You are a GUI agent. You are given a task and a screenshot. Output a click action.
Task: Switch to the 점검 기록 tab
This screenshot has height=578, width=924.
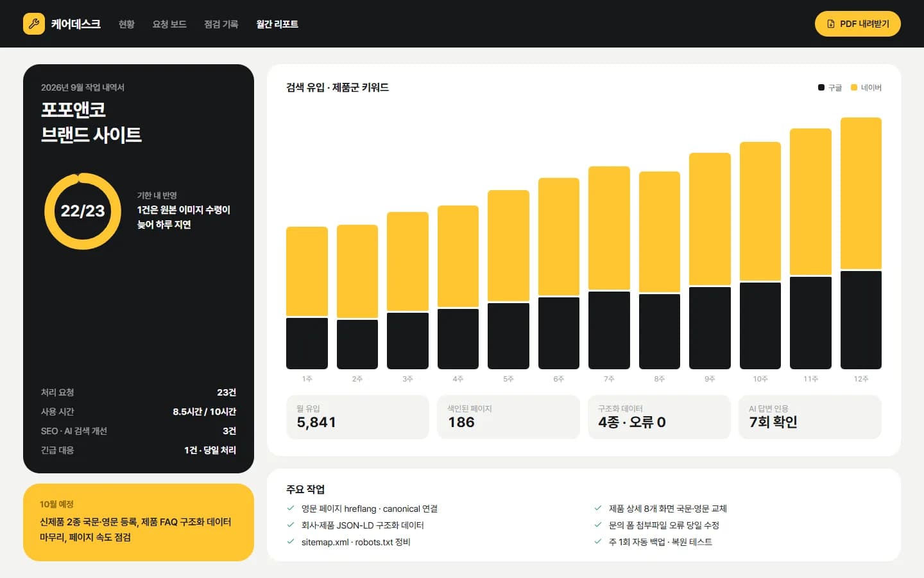(221, 24)
